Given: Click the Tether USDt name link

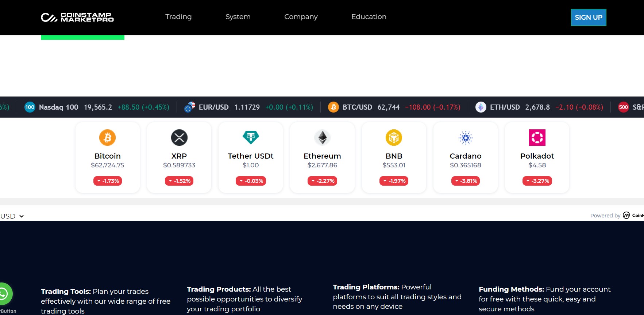Looking at the screenshot, I should coord(251,156).
